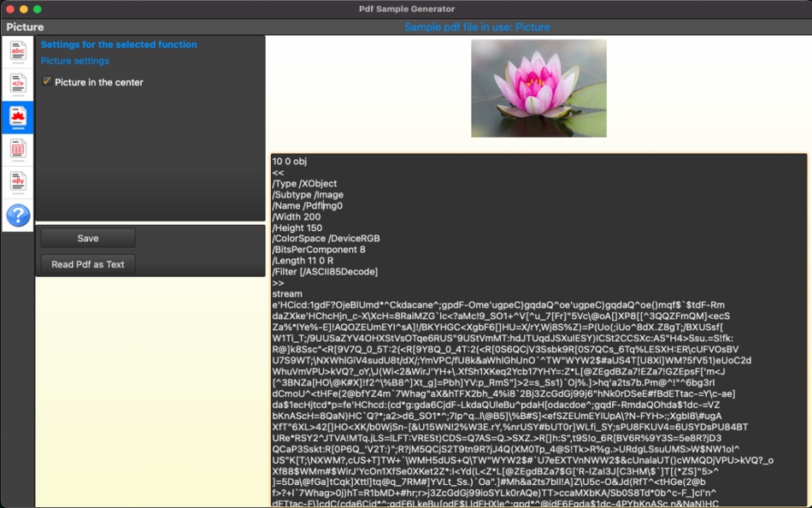Select the Picture sample icon in sidebar
Viewport: 812px width, 508px height.
[x=17, y=118]
